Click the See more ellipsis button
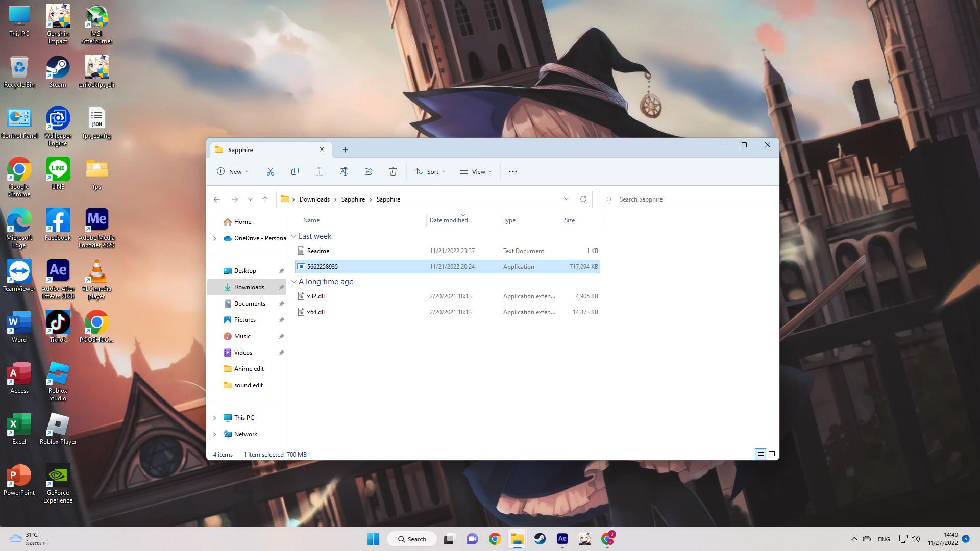Image resolution: width=980 pixels, height=551 pixels. point(513,172)
